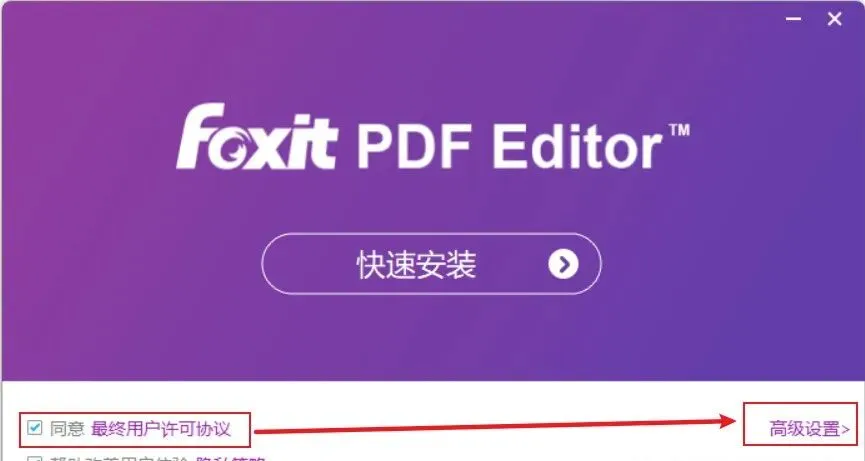Click the TM trademark symbol after Editor
Image resolution: width=865 pixels, height=461 pixels.
coord(679,130)
